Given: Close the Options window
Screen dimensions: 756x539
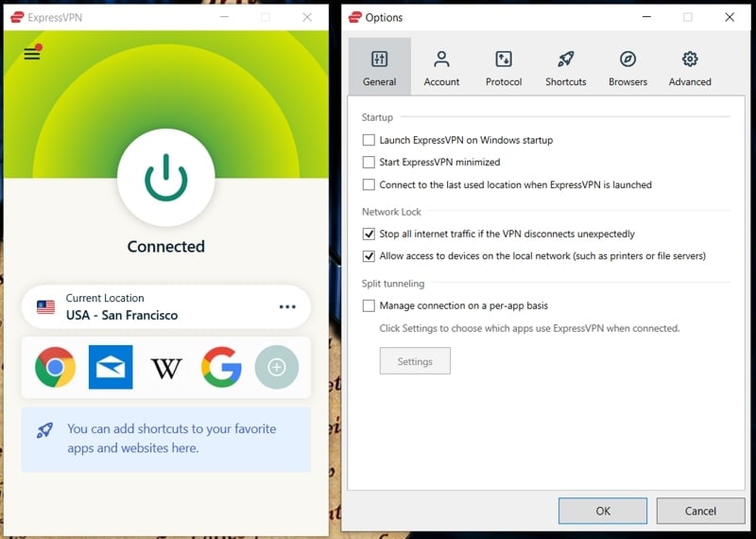Looking at the screenshot, I should pos(730,17).
